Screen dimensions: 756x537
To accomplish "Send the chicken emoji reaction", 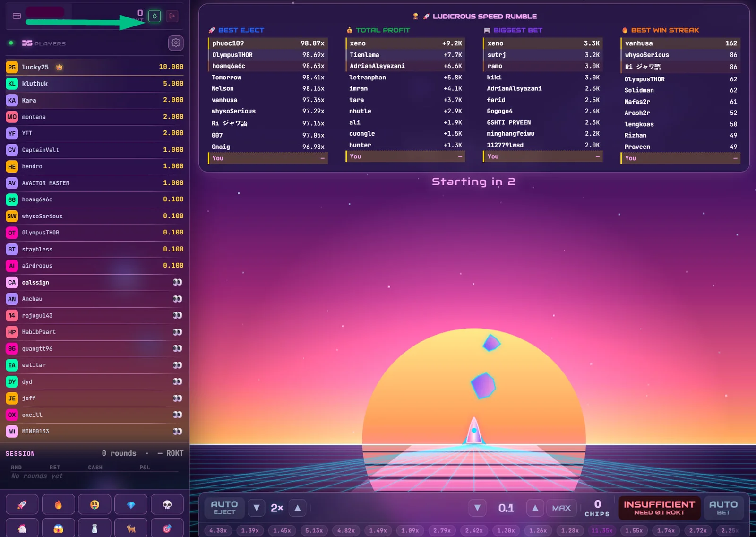I will (22, 528).
